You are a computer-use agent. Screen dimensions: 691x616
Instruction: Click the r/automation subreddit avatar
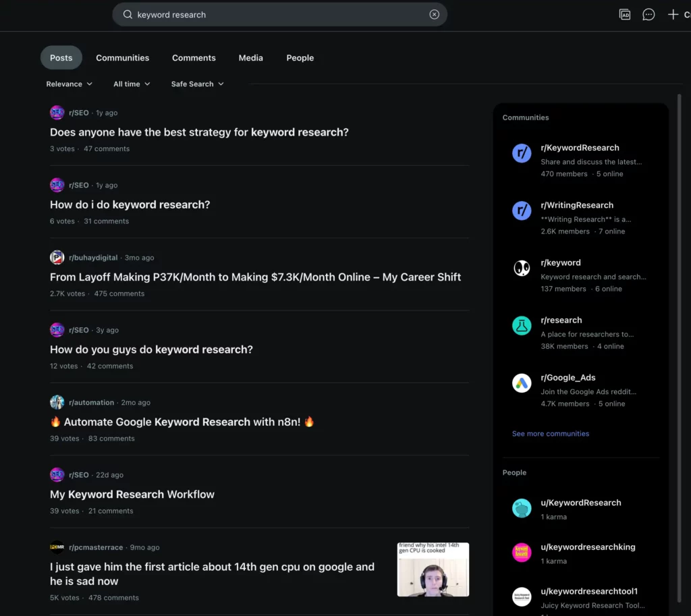click(57, 403)
